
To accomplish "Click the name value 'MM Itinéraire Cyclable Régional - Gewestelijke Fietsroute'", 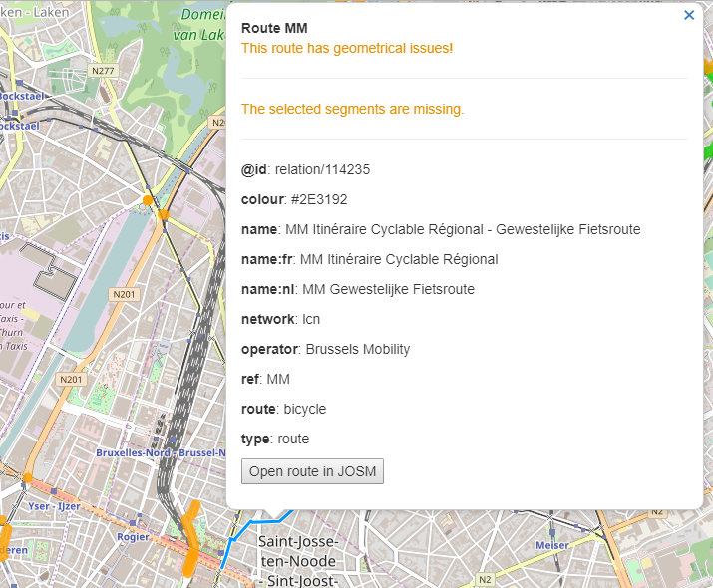I will [463, 229].
